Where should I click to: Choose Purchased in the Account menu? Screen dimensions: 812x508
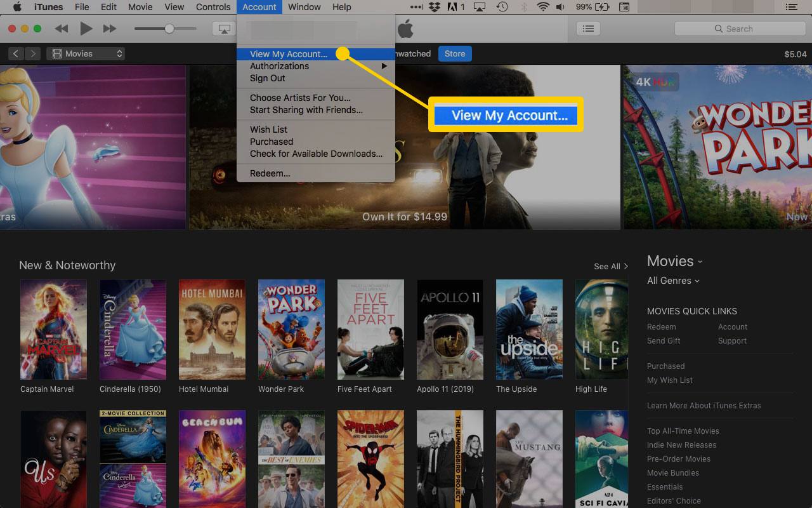(316, 142)
